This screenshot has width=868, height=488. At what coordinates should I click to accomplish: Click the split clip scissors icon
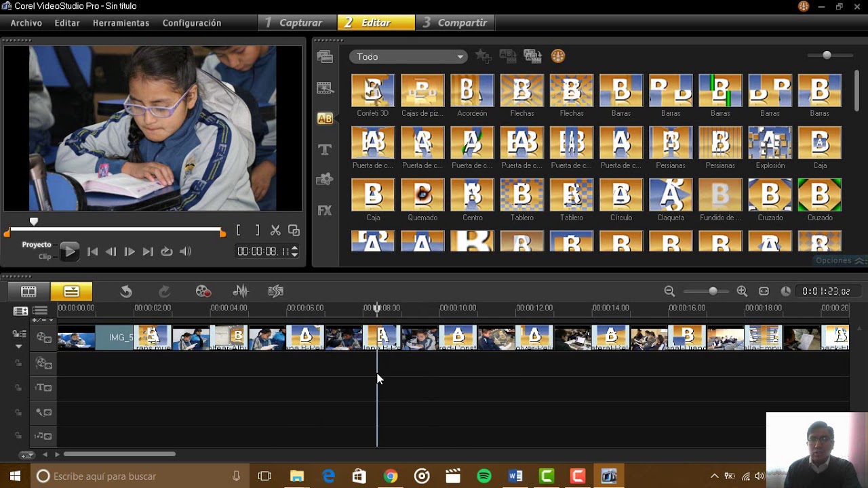click(275, 230)
